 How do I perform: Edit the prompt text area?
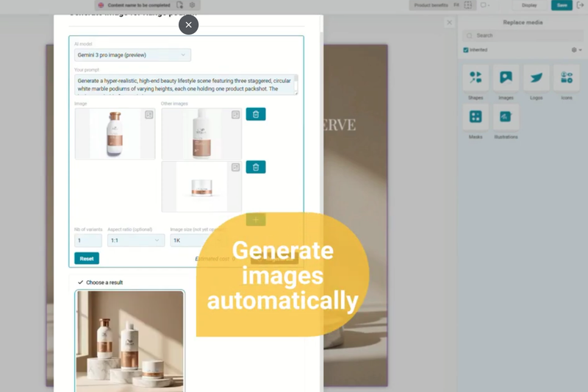[186, 85]
